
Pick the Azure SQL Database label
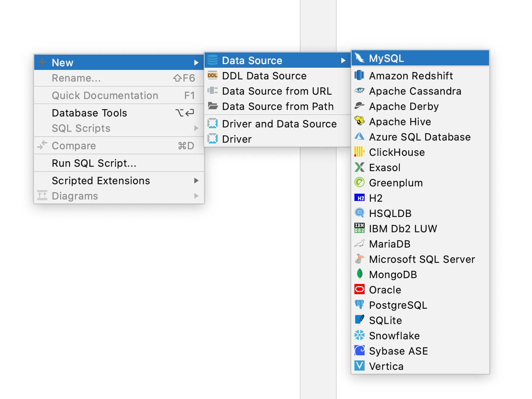point(420,137)
